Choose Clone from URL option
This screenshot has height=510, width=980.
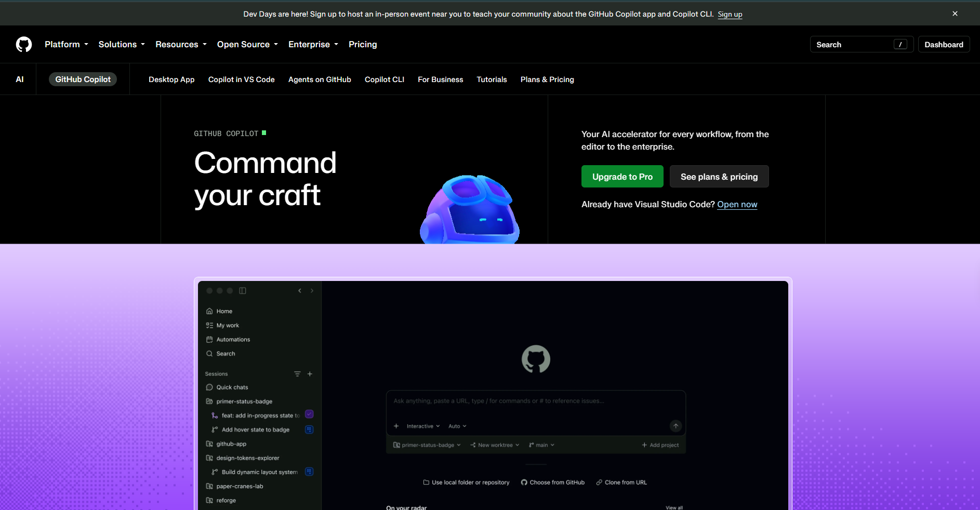click(x=621, y=482)
